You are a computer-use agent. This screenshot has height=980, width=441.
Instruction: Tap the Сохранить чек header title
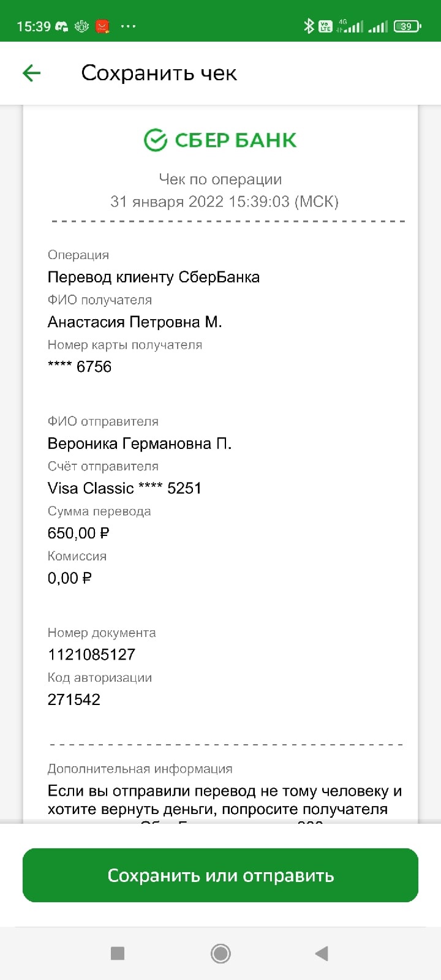coord(159,73)
